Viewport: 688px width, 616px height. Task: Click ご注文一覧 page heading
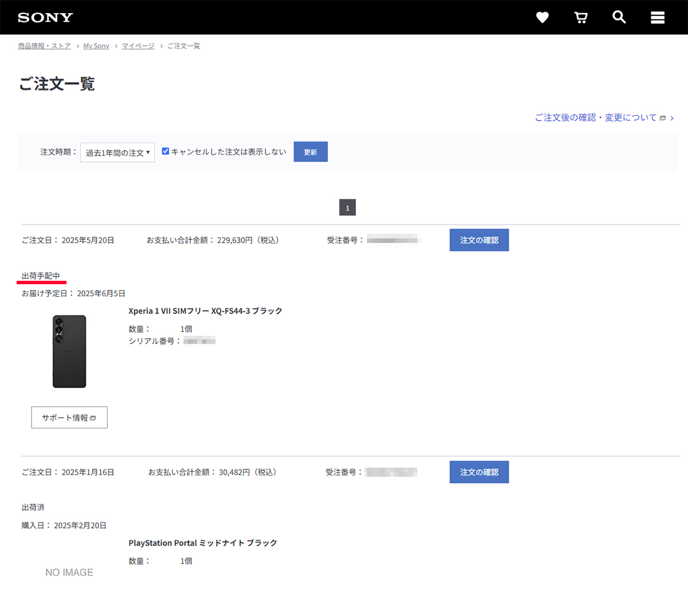click(57, 84)
